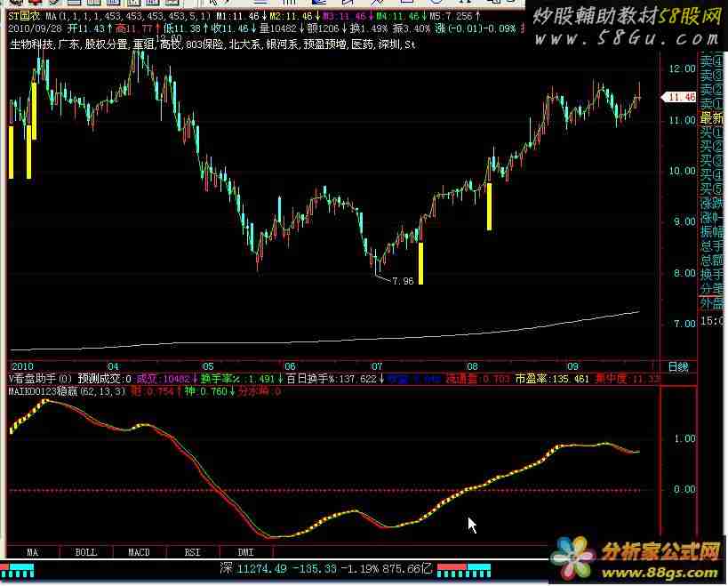Click the 05 month marker on time axis
Viewport: 728px width, 586px height.
click(x=207, y=367)
